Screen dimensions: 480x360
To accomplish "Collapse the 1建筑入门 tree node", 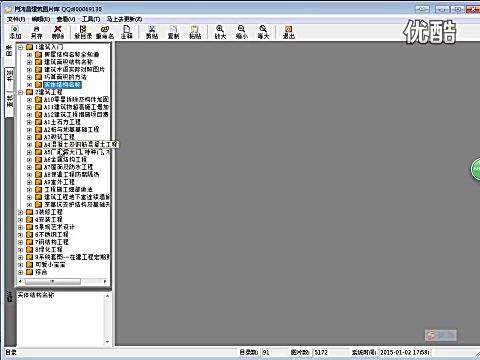I will 21,47.
